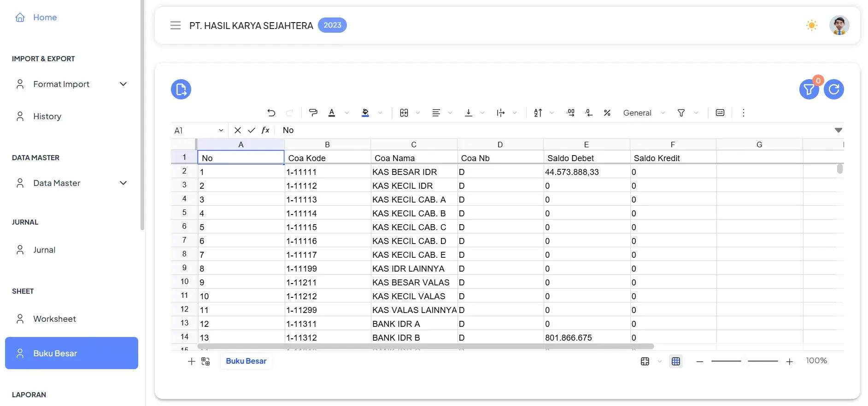The image size is (868, 406).
Task: Open the filter button with badge 0
Action: [x=809, y=89]
